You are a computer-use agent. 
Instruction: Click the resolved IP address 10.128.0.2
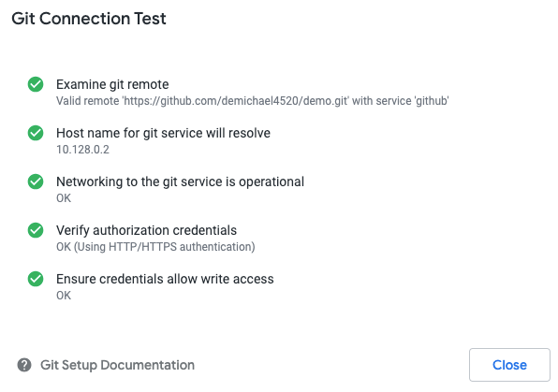point(83,150)
